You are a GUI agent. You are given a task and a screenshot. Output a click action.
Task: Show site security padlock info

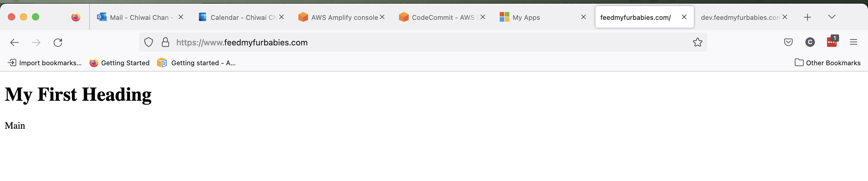[x=165, y=42]
